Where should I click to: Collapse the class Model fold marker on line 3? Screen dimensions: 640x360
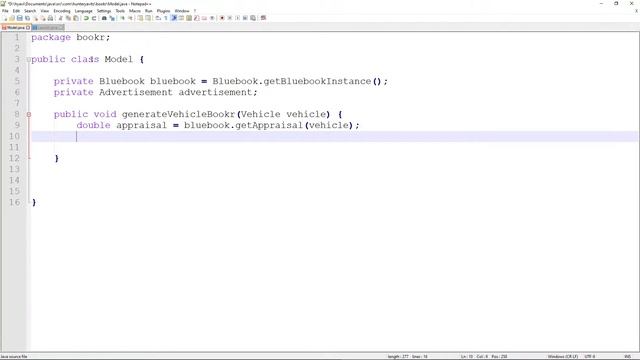pos(29,60)
